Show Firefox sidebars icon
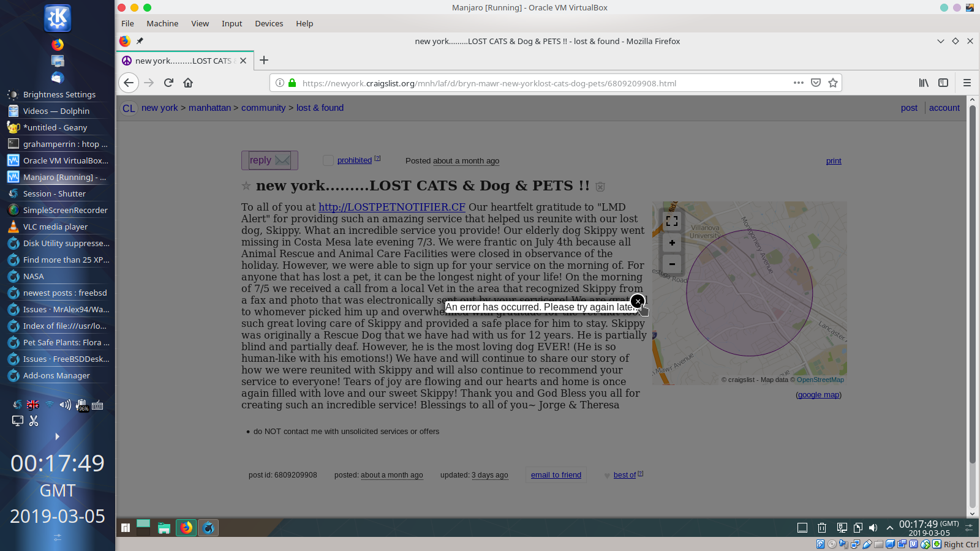 (943, 83)
